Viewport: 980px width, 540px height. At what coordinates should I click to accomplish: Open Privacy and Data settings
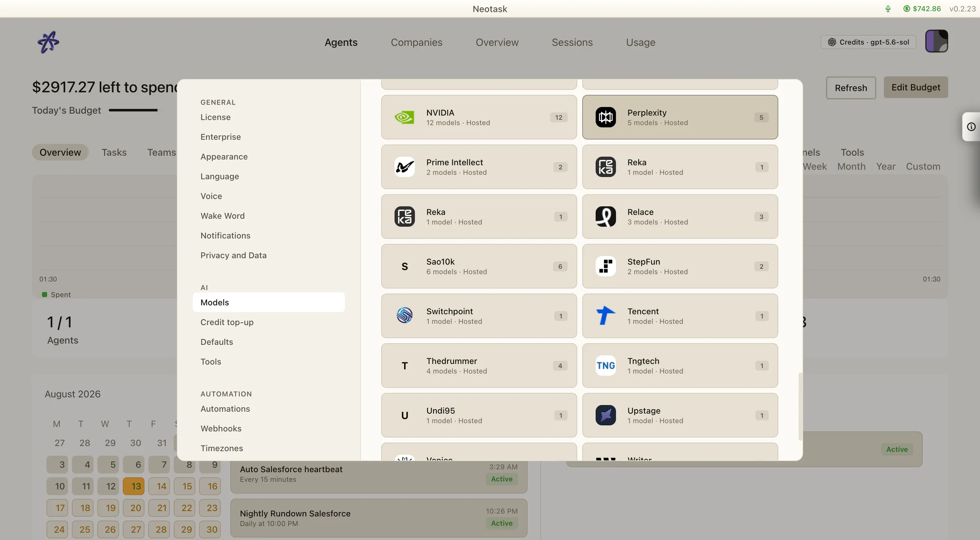269,255
